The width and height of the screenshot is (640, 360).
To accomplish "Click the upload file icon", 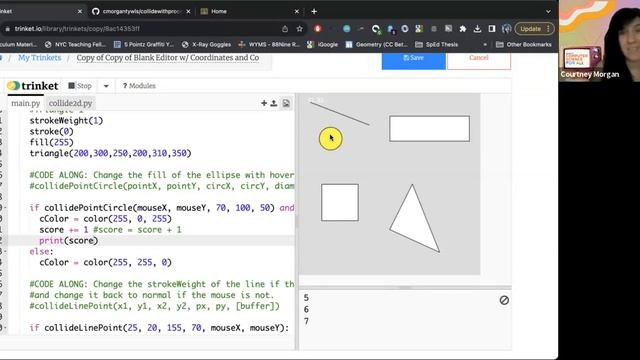I will pos(274,103).
